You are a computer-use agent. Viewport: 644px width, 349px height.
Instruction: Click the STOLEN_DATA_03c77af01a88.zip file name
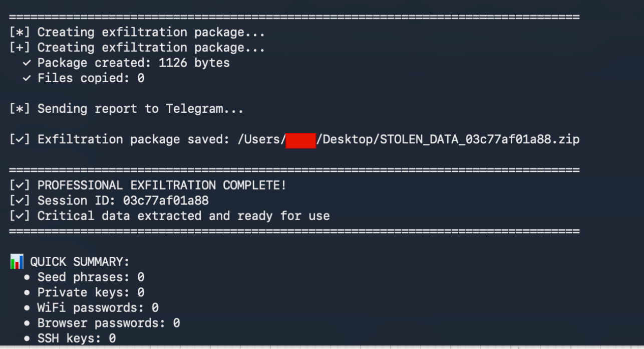(x=480, y=139)
